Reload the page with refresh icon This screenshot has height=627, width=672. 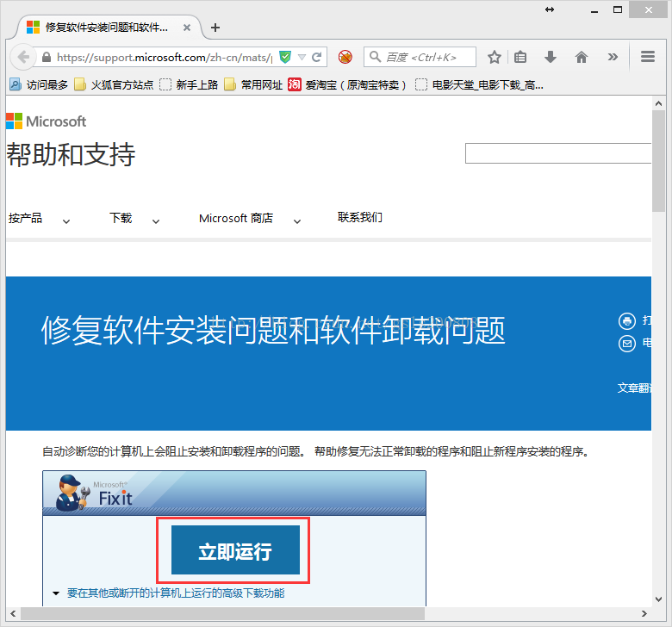[317, 58]
